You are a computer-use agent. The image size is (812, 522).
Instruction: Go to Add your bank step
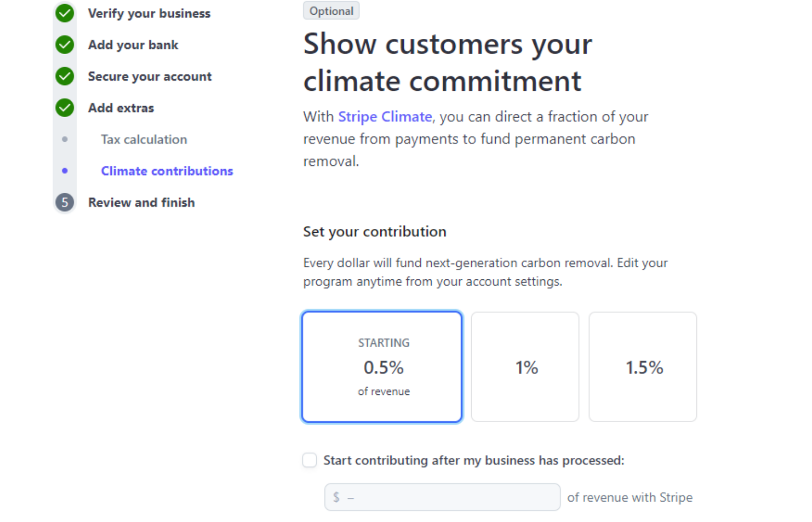133,45
